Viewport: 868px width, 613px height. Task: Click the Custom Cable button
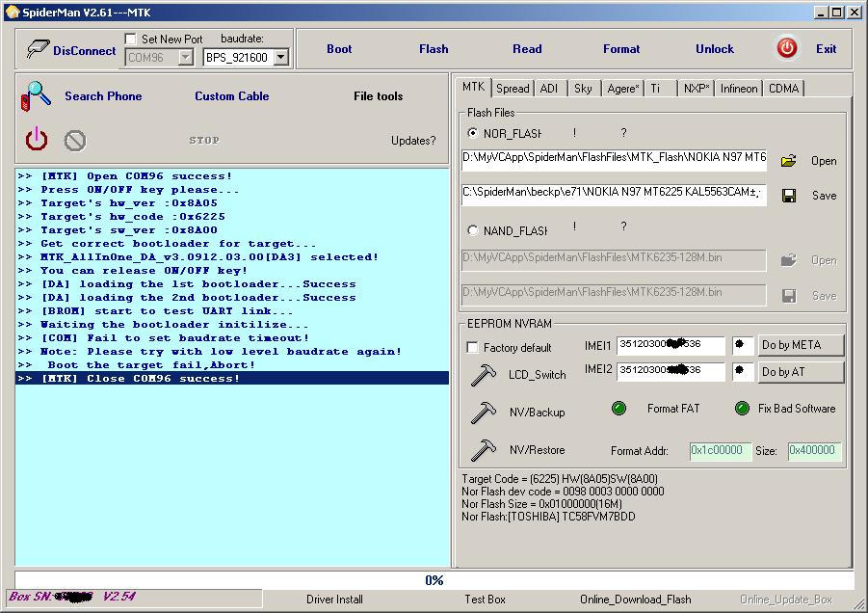tap(232, 96)
